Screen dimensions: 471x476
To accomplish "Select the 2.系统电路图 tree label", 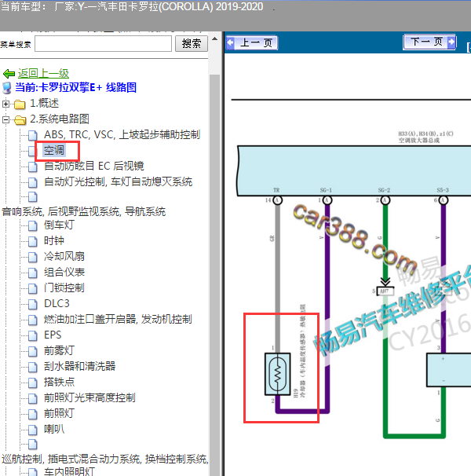I will 60,119.
